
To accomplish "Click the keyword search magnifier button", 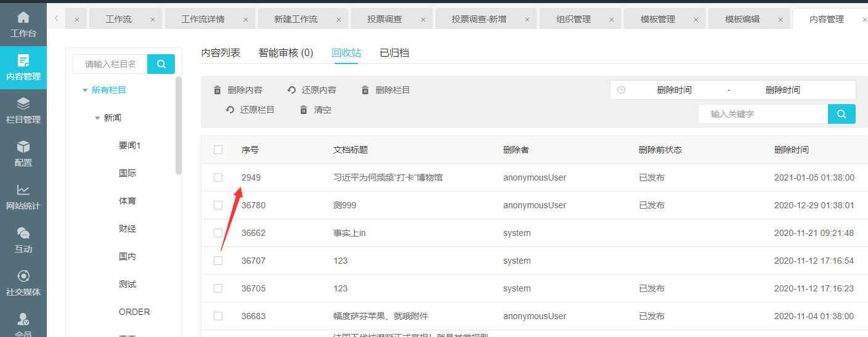I will [842, 114].
